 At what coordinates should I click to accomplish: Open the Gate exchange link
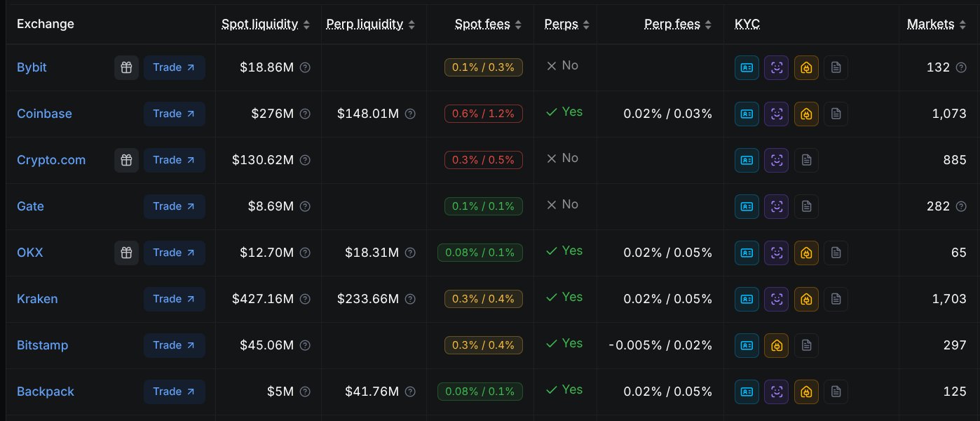[30, 206]
